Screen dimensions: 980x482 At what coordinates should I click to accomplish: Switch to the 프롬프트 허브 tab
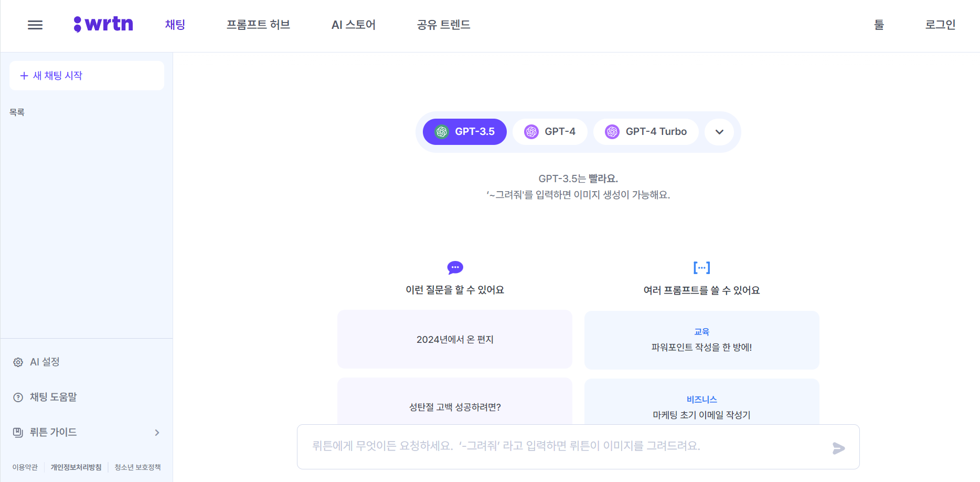tap(258, 25)
